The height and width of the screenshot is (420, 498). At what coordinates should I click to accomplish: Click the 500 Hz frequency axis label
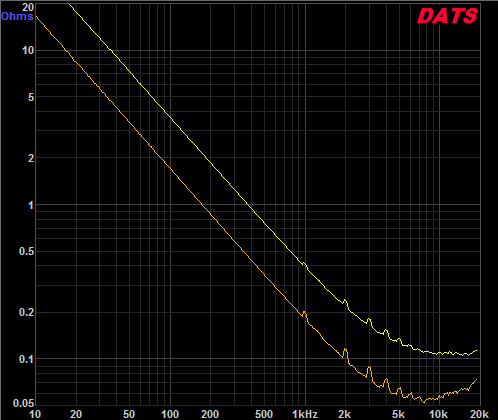click(264, 414)
